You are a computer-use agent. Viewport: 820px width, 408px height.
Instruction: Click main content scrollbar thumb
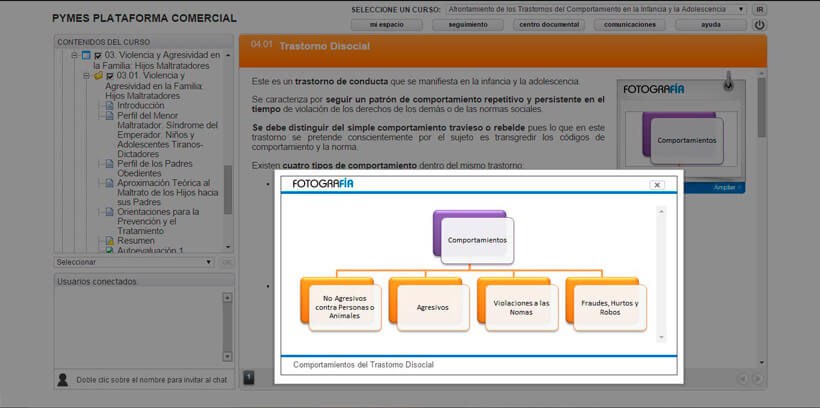761,108
